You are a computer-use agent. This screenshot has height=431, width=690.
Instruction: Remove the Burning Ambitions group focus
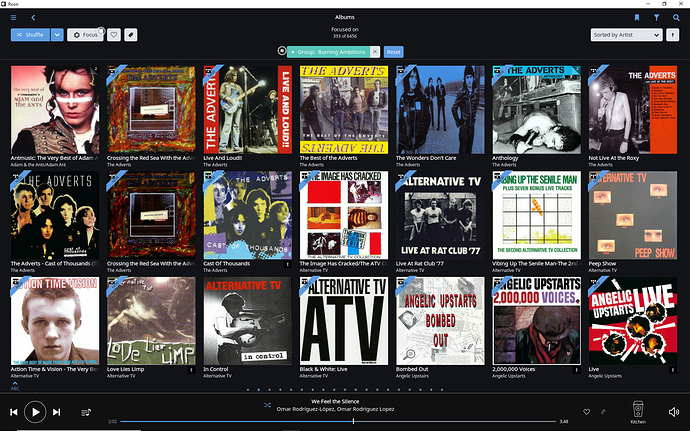point(374,52)
